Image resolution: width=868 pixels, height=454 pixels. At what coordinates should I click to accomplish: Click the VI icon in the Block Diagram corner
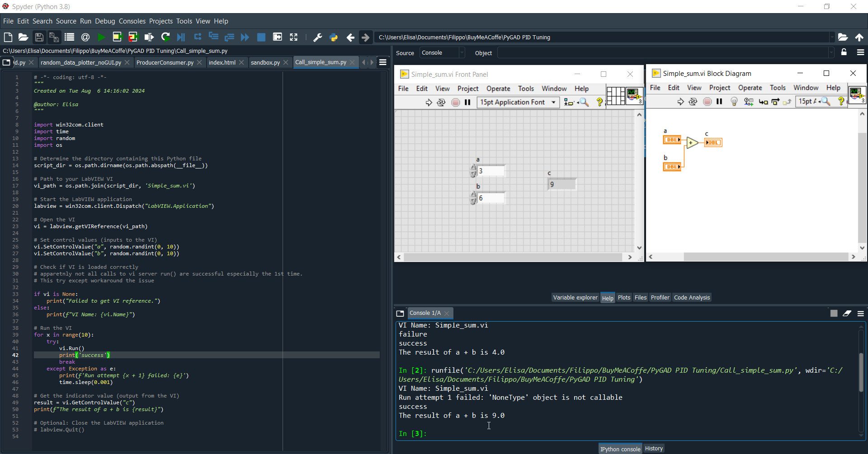point(857,95)
